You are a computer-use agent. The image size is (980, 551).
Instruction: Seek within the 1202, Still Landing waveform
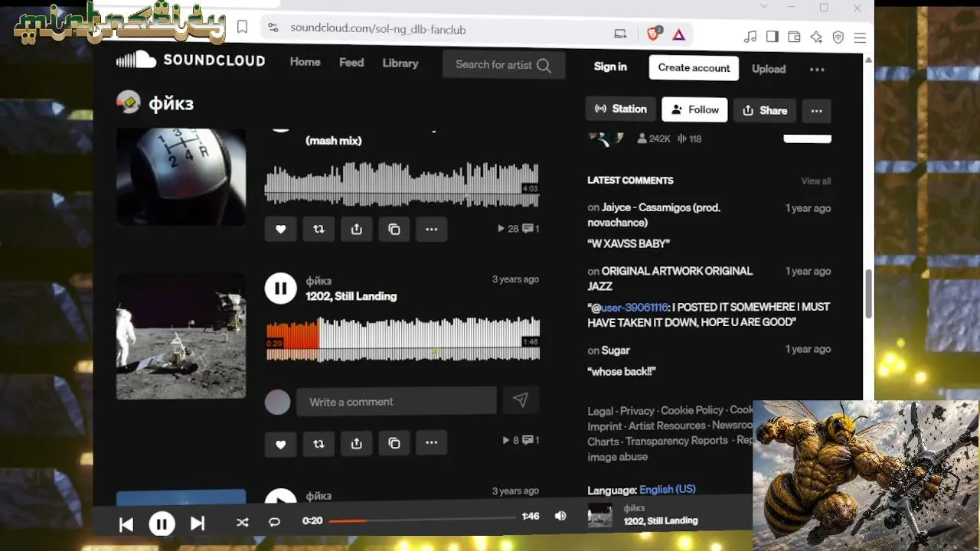pos(403,339)
